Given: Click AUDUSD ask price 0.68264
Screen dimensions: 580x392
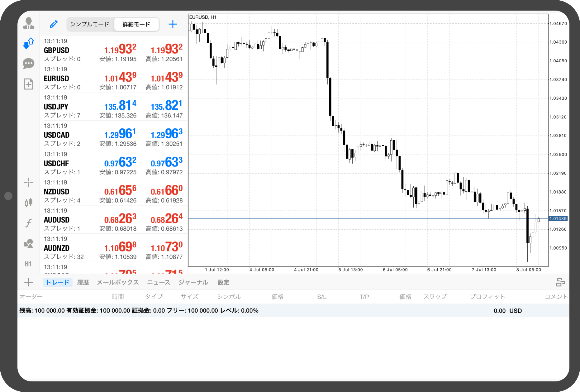Looking at the screenshot, I should click(x=167, y=218).
